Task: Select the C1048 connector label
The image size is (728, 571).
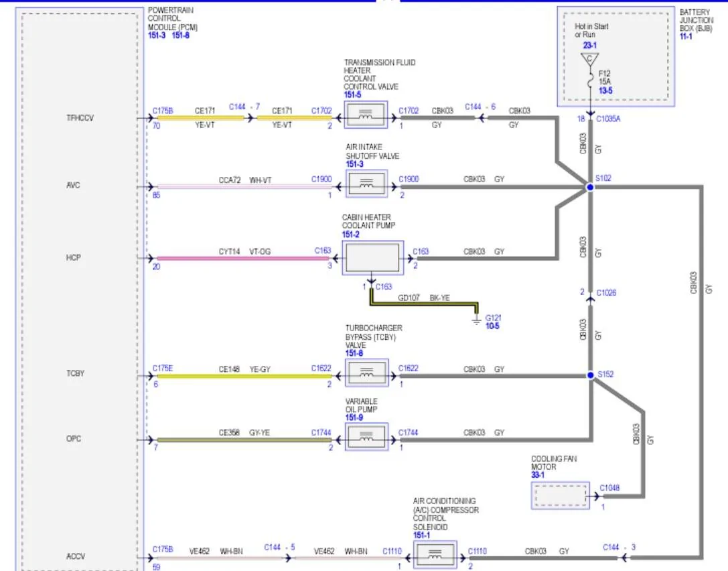Action: pos(609,488)
